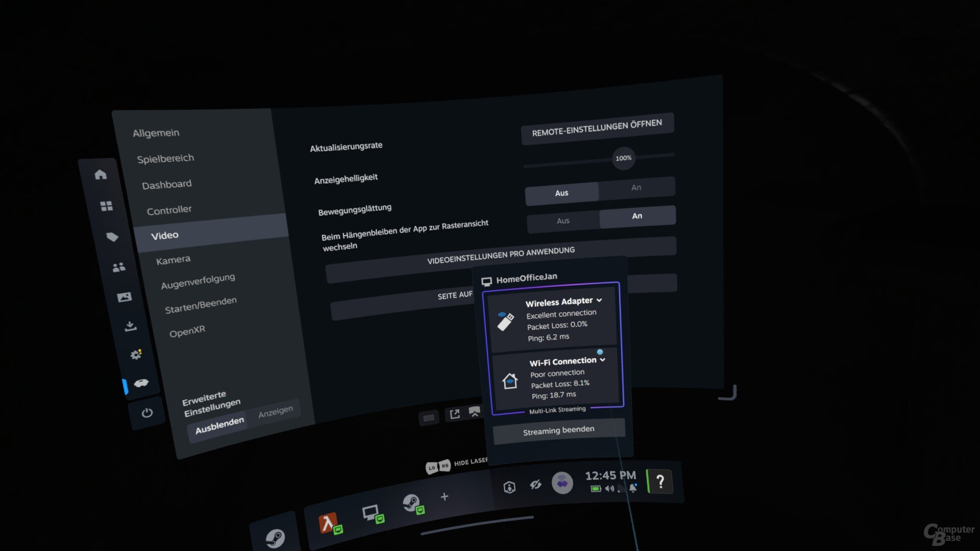Image resolution: width=980 pixels, height=551 pixels.
Task: Click the dock overlay headset icon
Action: coord(475,412)
